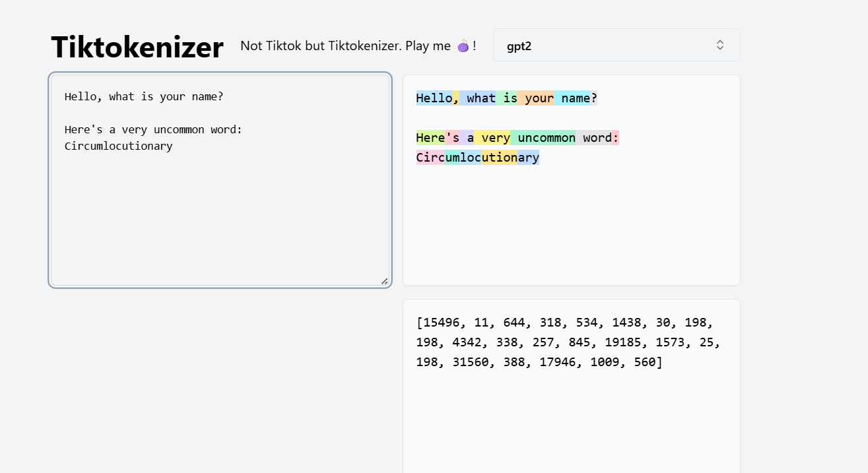Click the yo-yo emoji after 'Play me'
The width and height of the screenshot is (868, 473).
(x=462, y=46)
